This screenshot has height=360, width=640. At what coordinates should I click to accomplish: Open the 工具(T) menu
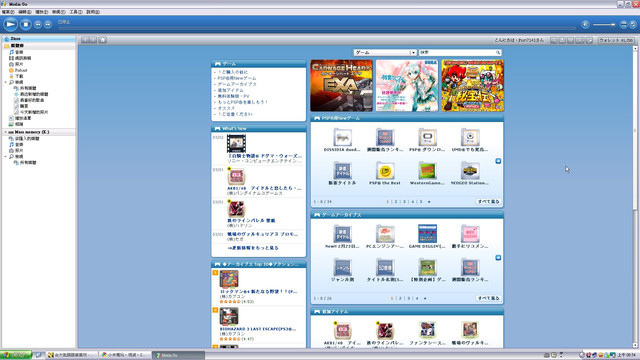tap(76, 12)
